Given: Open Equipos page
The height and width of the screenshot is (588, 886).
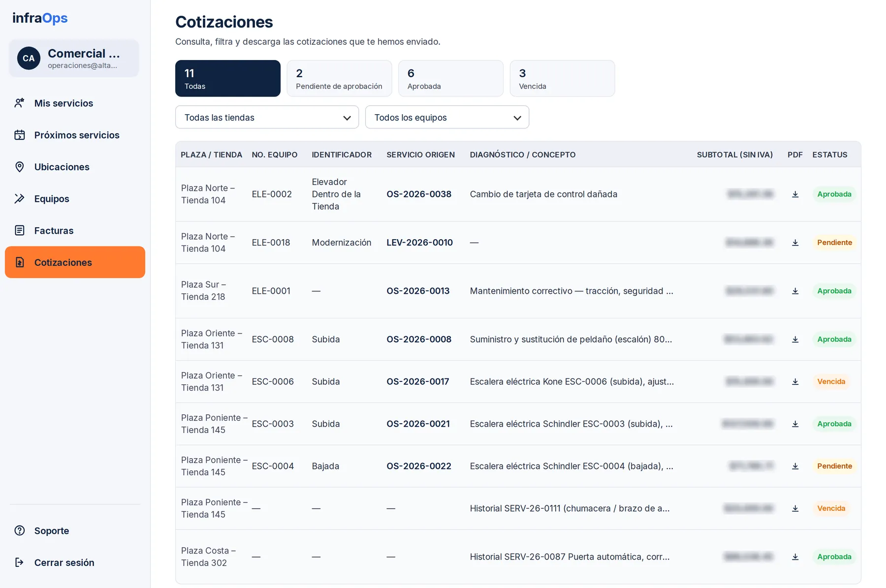Looking at the screenshot, I should pos(75,199).
